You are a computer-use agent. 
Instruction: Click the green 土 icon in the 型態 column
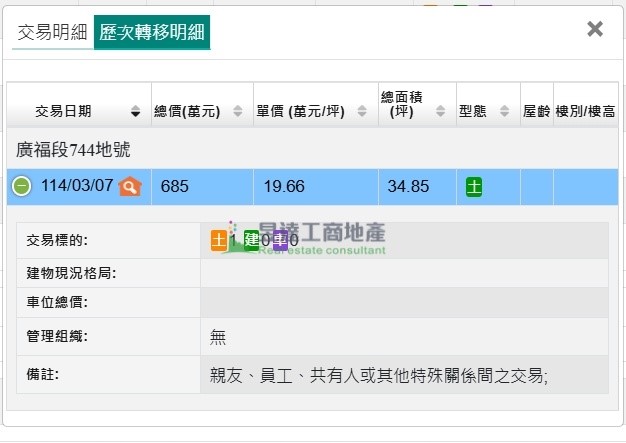(474, 186)
